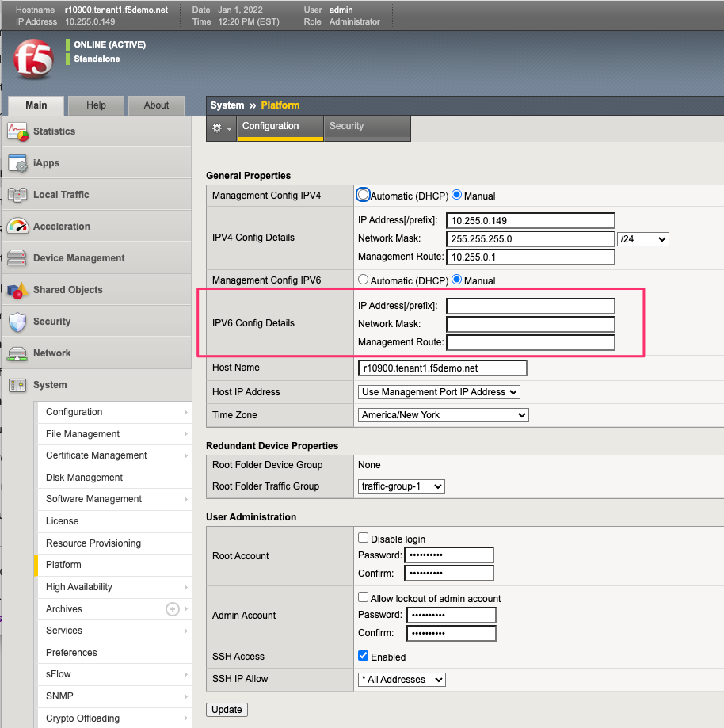Expand the Certificate Management submenu
The image size is (724, 728).
(186, 455)
